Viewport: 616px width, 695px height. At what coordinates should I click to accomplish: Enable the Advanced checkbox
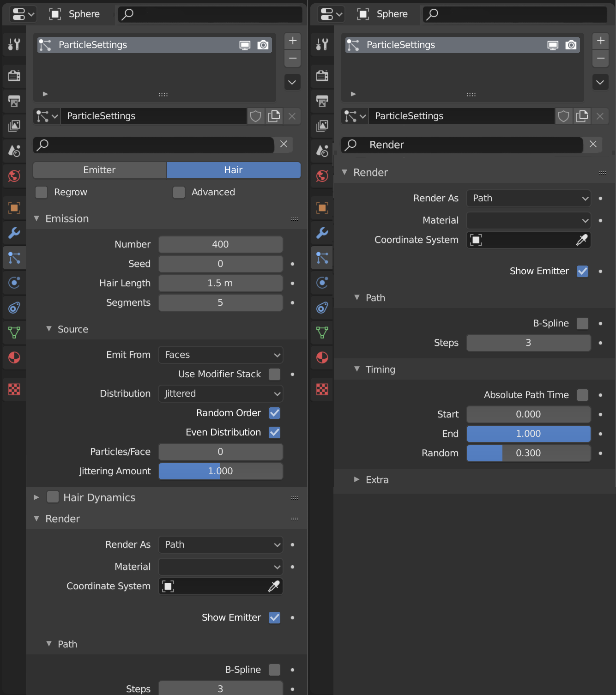point(179,192)
